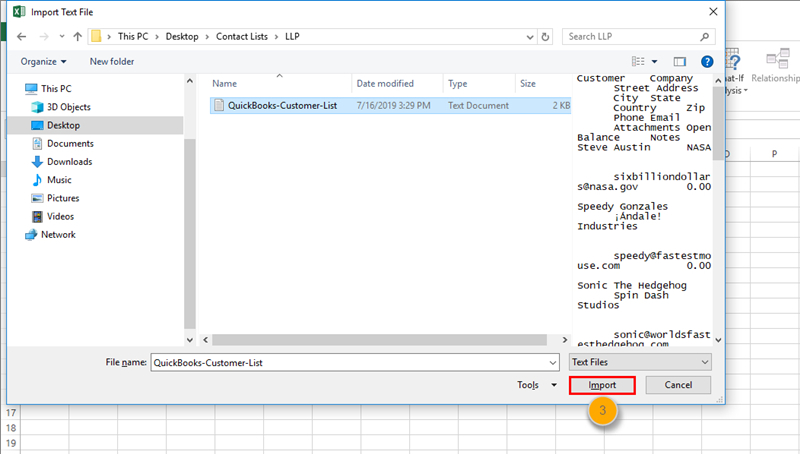Select the Music folder in sidebar
Viewport: 800px width, 454px height.
[59, 180]
